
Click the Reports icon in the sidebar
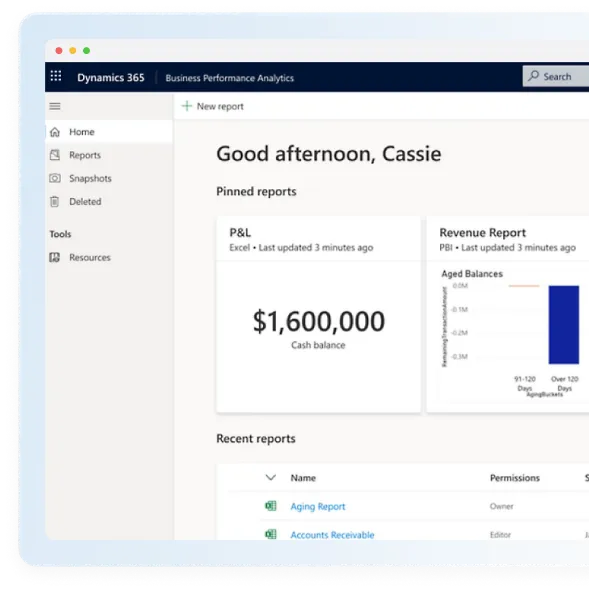pos(55,155)
